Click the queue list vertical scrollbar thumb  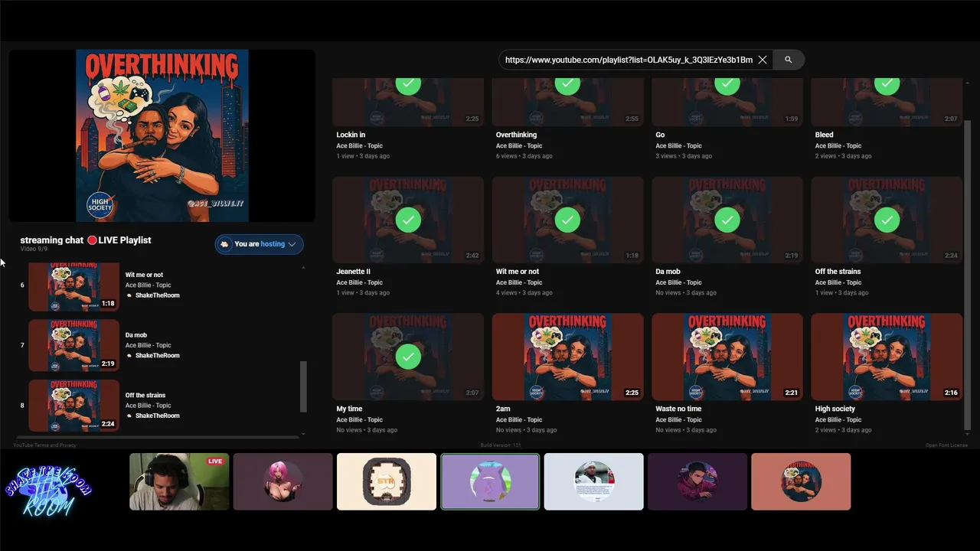[303, 386]
